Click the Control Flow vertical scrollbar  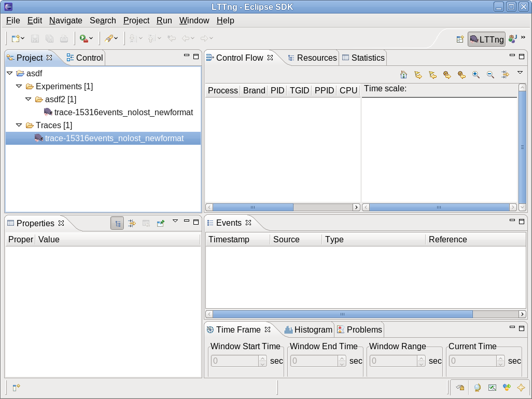tap(523, 147)
